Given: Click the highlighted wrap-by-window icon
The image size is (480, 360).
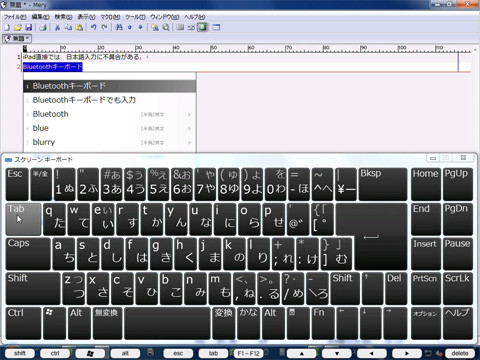Looking at the screenshot, I should 202,27.
